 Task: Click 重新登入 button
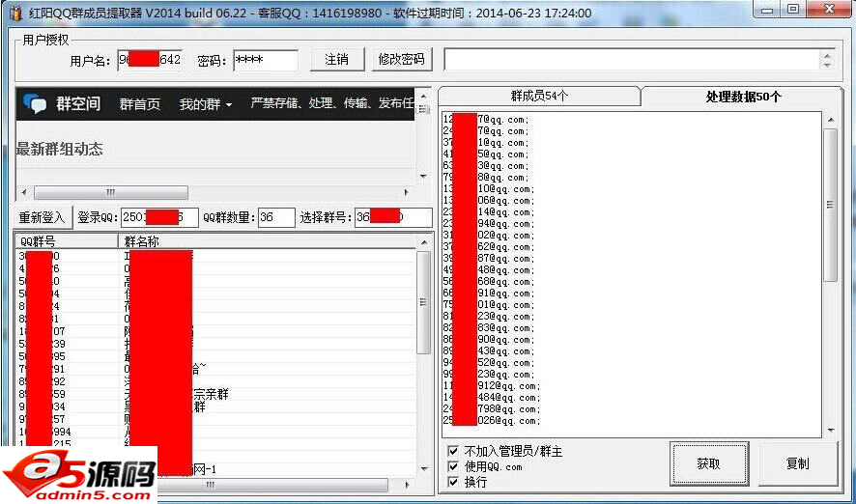[43, 217]
